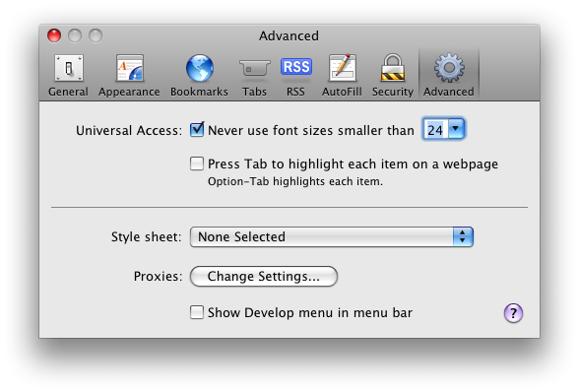Click the Option-Tab highlights each item text

click(295, 181)
